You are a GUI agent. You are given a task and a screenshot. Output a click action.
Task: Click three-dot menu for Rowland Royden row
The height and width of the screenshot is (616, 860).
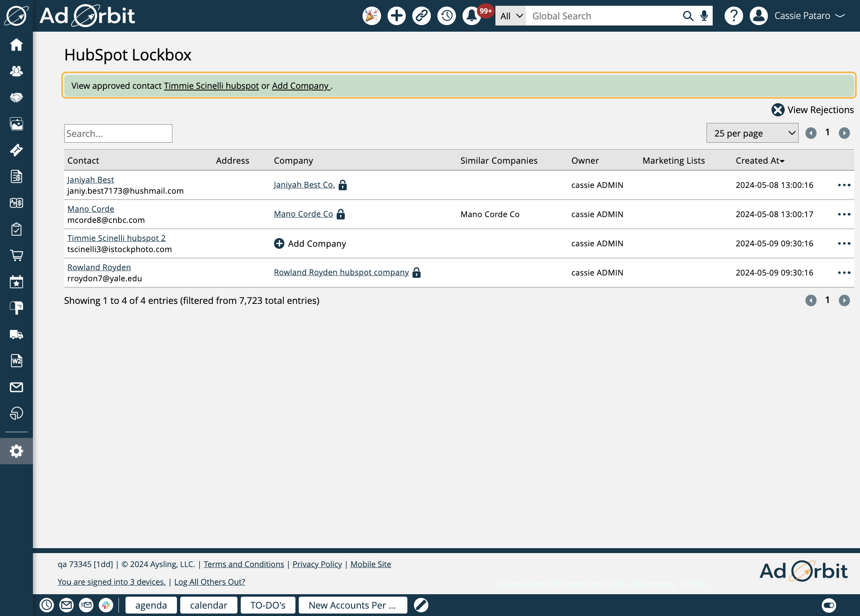845,272
